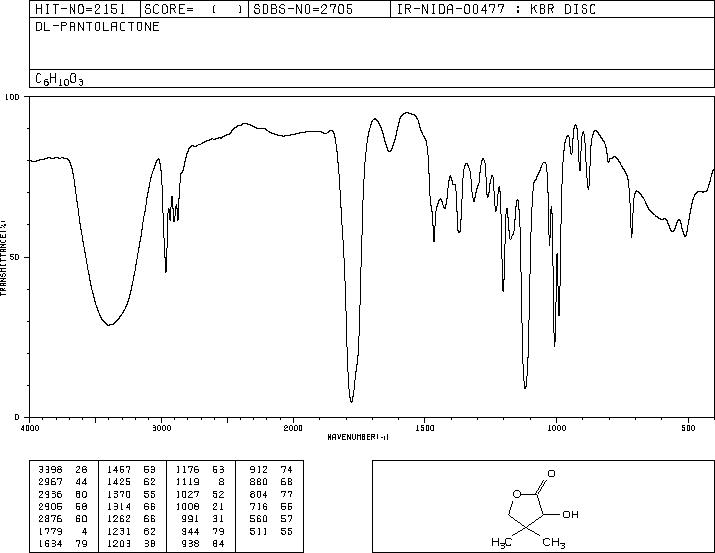Screen dimensions: 715x553
Task: Click the H3C methyl label in structure
Action: pyautogui.click(x=501, y=543)
